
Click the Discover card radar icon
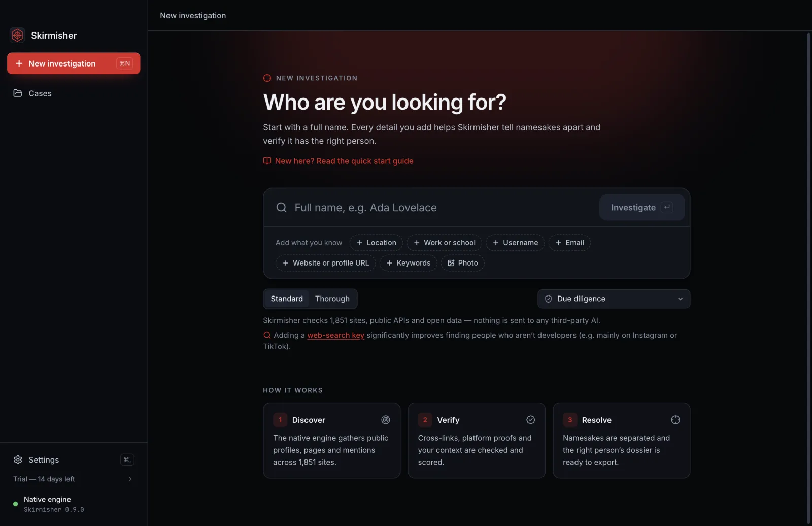[x=386, y=420]
